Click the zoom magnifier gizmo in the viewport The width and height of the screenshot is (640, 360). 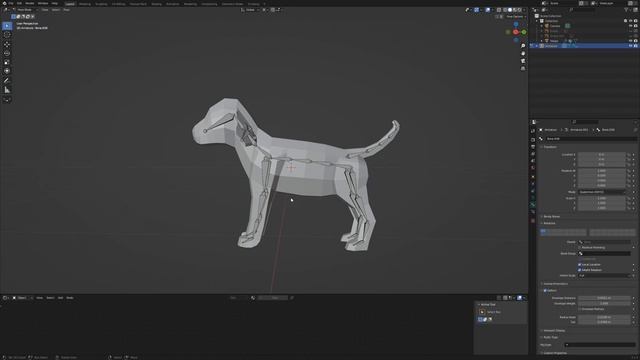(523, 46)
